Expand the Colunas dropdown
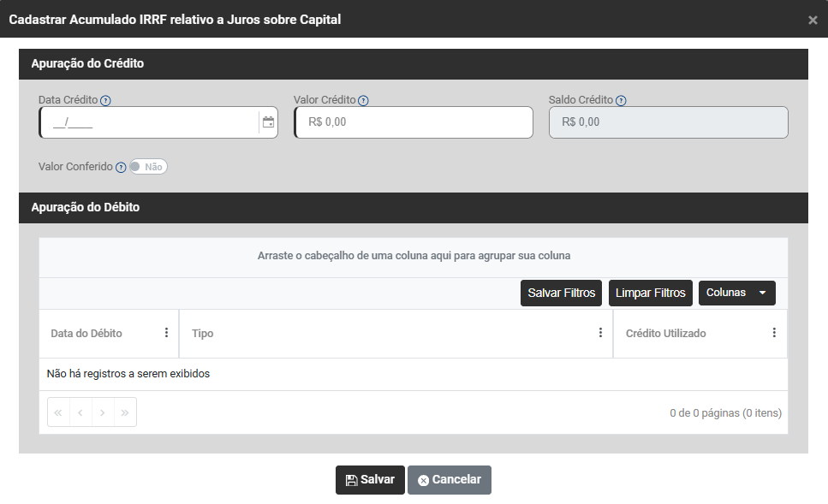The height and width of the screenshot is (504, 828). (x=736, y=293)
